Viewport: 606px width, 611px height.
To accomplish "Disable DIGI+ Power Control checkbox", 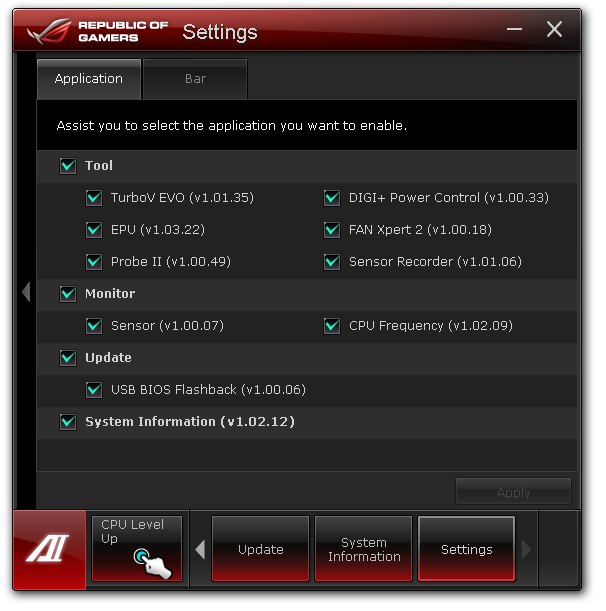I will [x=332, y=198].
